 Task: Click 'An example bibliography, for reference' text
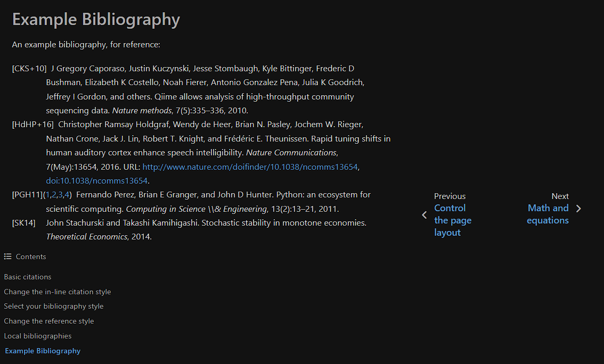tap(86, 45)
